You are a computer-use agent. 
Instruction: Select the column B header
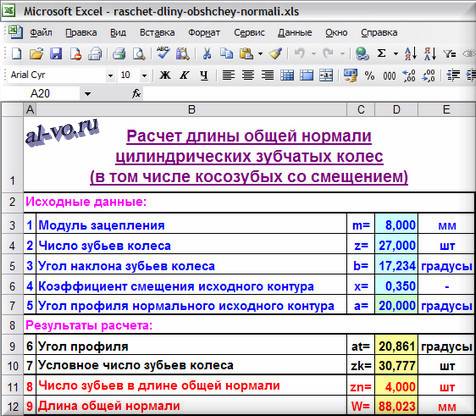(191, 110)
